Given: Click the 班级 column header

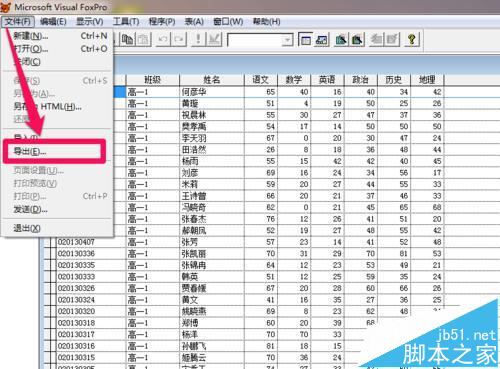Looking at the screenshot, I should pyautogui.click(x=153, y=80).
